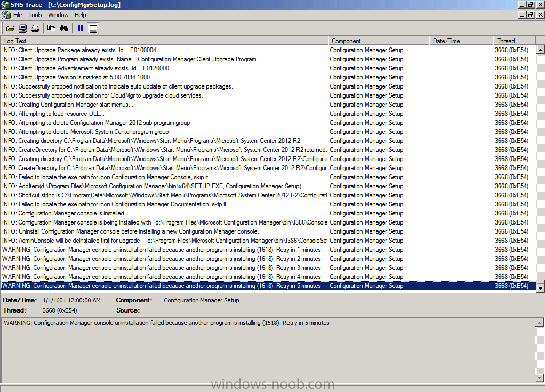Click the SMS Trace title bar icon
The height and width of the screenshot is (392, 545).
(5, 5)
